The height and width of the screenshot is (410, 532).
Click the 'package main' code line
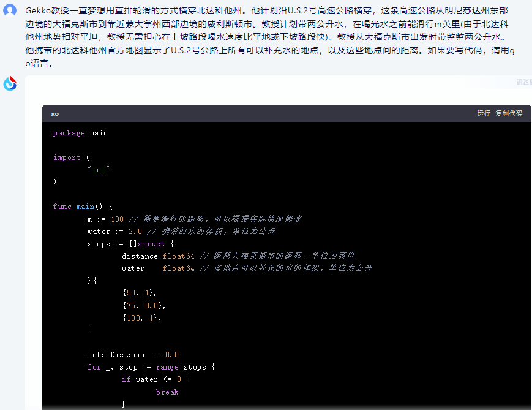coord(80,133)
